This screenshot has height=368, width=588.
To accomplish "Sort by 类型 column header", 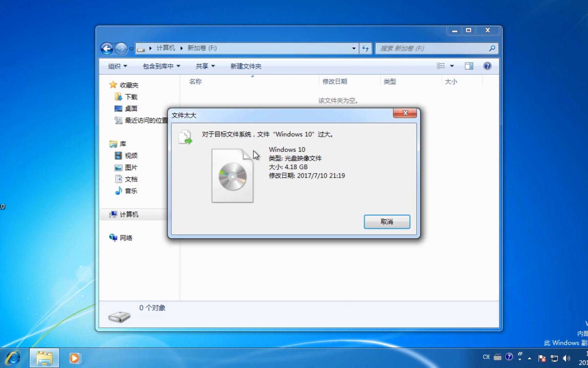I will coord(390,81).
